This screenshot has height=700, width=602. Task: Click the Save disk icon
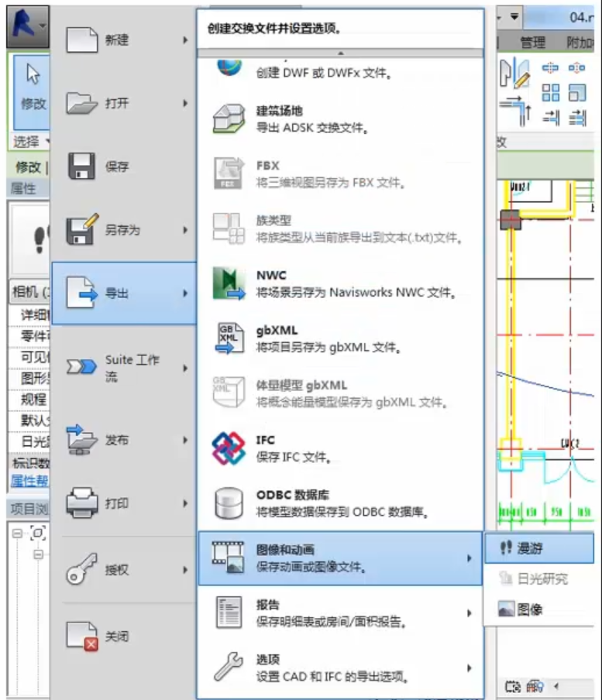pyautogui.click(x=82, y=166)
